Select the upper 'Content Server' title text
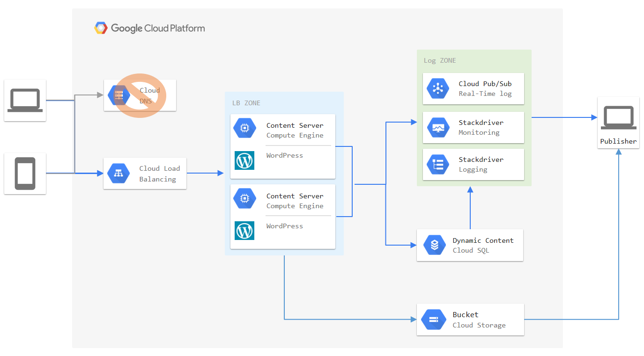Image resolution: width=644 pixels, height=356 pixels. (295, 125)
